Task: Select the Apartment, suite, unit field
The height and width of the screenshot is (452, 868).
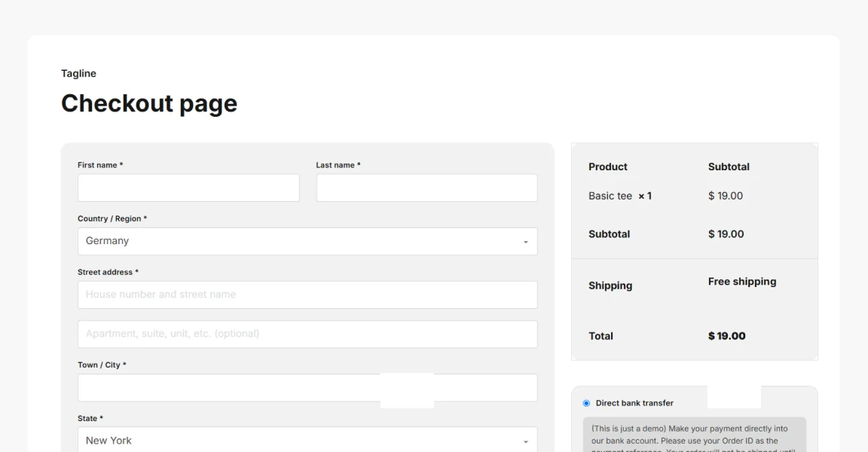Action: click(307, 334)
